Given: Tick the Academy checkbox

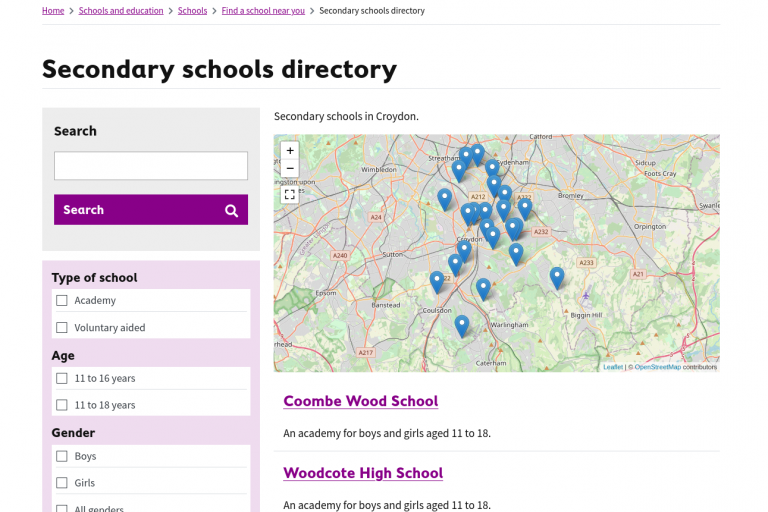Looking at the screenshot, I should [x=62, y=300].
